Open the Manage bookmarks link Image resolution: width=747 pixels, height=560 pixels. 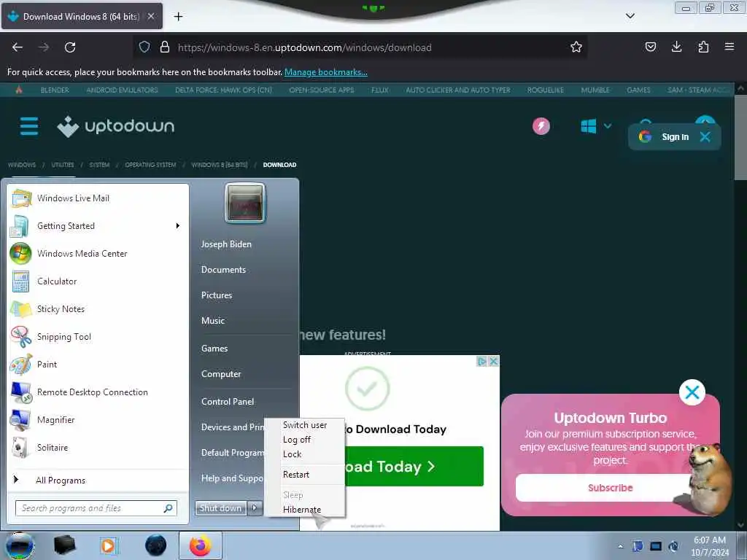(326, 72)
